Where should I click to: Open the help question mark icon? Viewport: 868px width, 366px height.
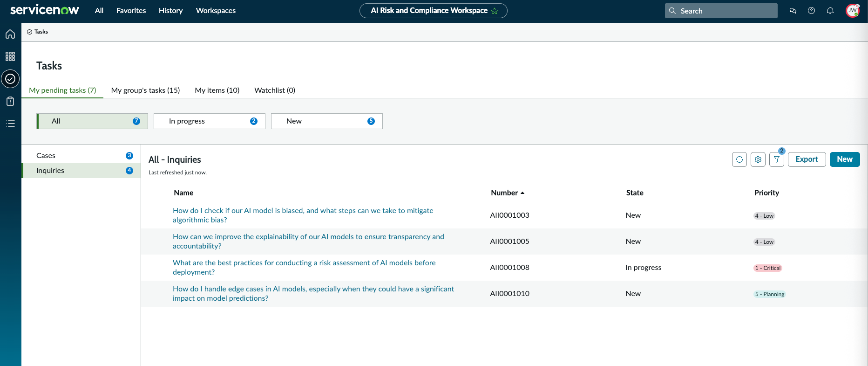pos(812,11)
